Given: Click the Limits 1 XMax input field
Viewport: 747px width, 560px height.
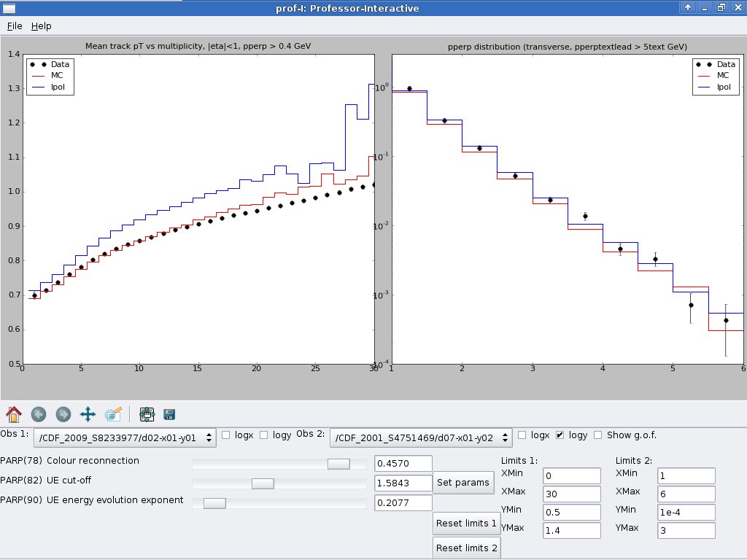Looking at the screenshot, I should 571,494.
